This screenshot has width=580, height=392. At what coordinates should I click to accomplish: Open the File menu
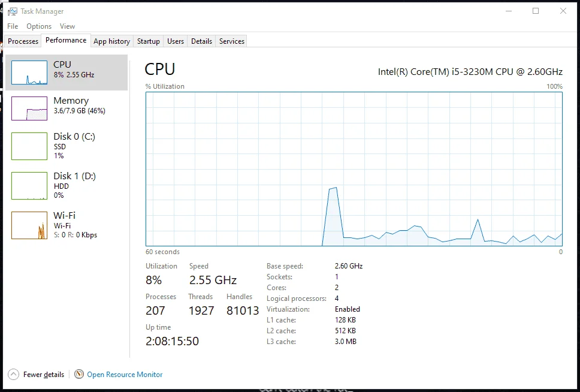point(13,26)
